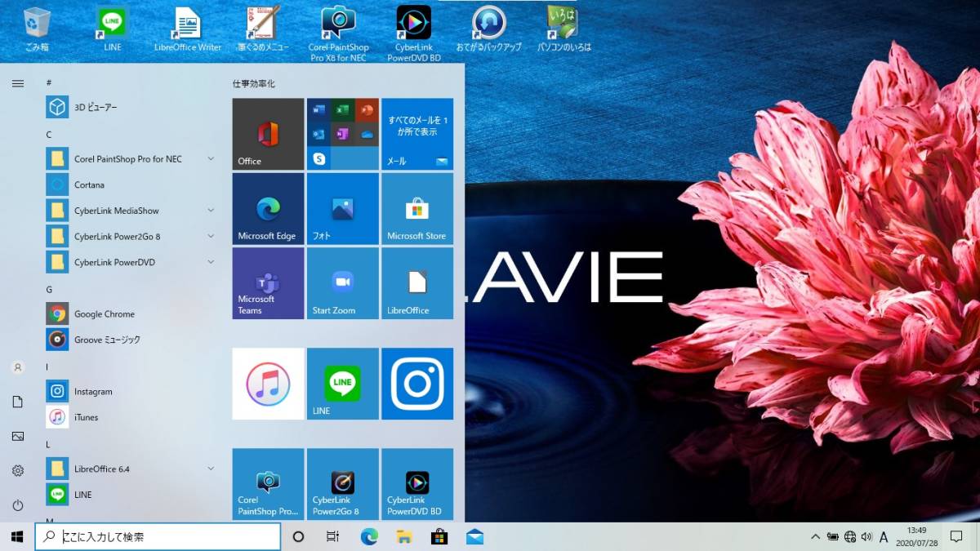Open the Corel PaintShop Pro tile
The height and width of the screenshot is (551, 980).
[x=268, y=484]
